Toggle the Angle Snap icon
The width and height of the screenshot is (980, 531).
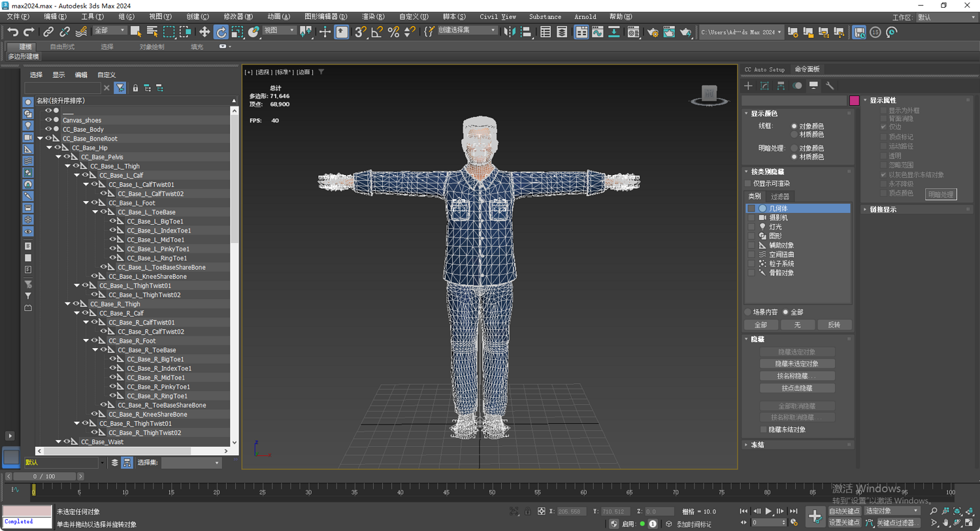click(377, 31)
